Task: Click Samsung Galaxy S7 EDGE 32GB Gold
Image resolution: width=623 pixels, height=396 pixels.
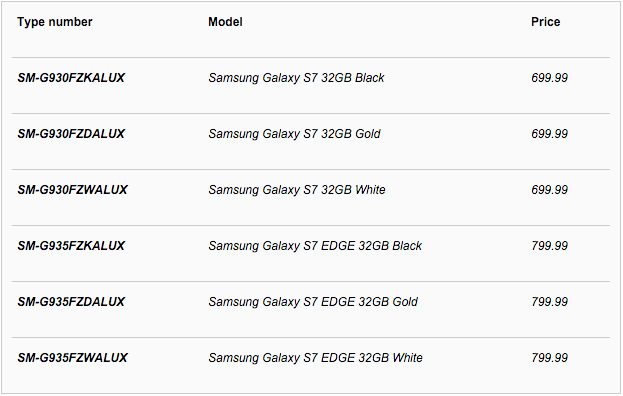Action: tap(313, 302)
